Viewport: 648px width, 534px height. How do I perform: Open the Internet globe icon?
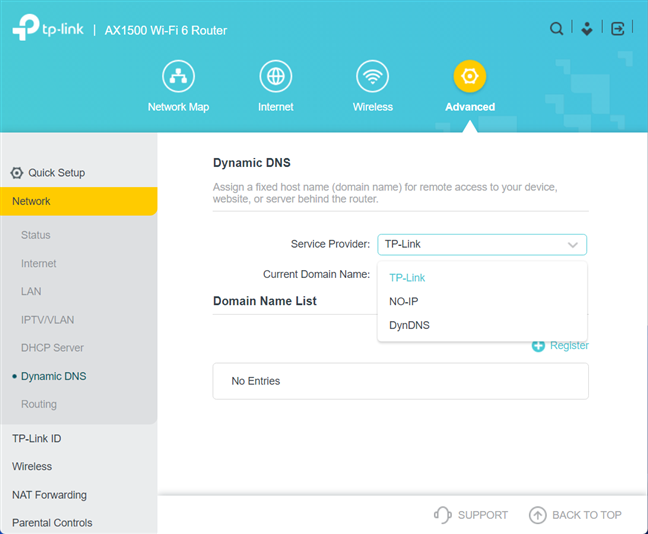pyautogui.click(x=276, y=76)
